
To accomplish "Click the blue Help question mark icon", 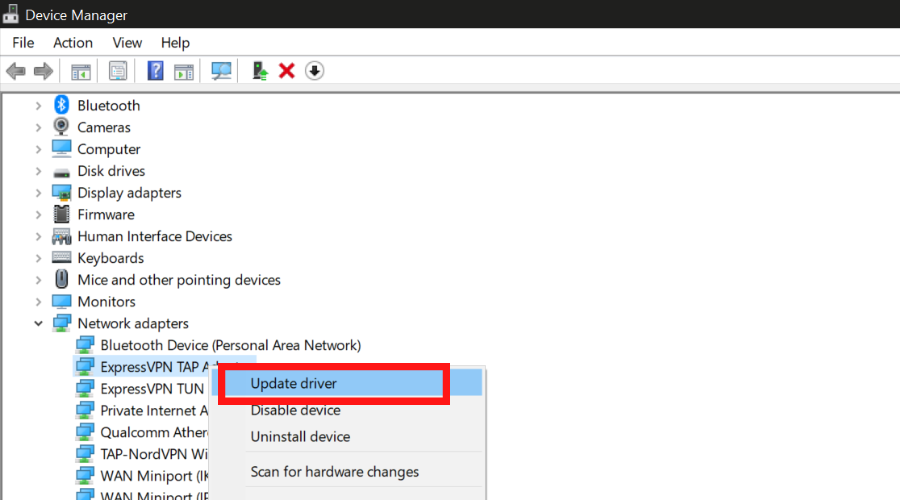I will [155, 71].
